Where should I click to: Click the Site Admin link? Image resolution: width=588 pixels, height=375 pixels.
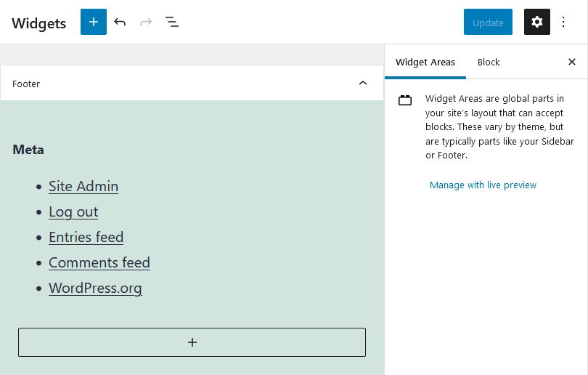(x=83, y=186)
